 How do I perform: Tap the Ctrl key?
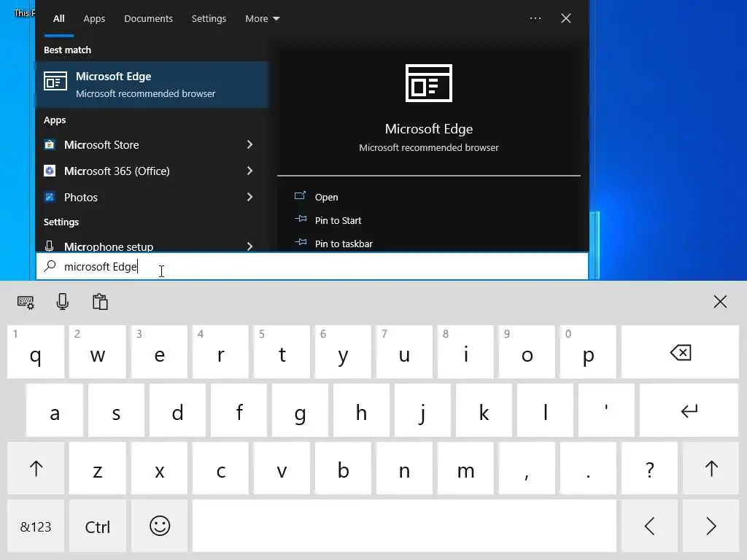pyautogui.click(x=98, y=526)
